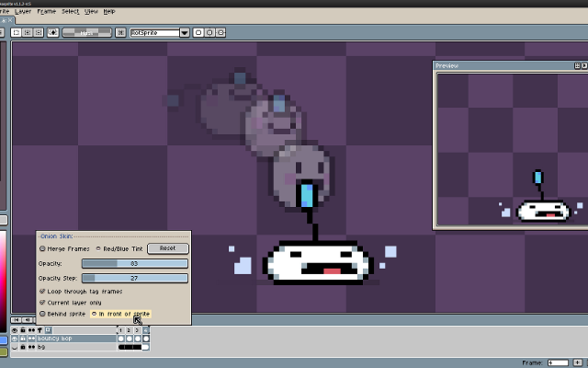The height and width of the screenshot is (368, 588).
Task: Click the RotSprite algorithm text field
Action: click(154, 33)
